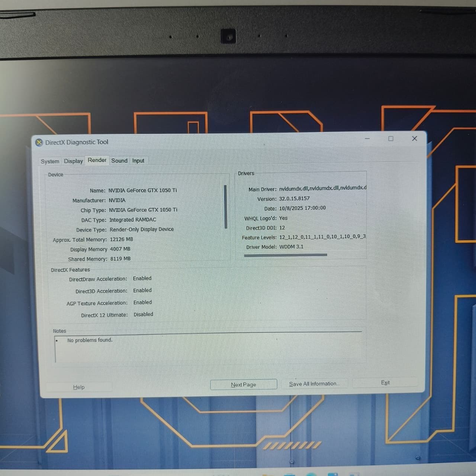Go to the Sound tab
Image resolution: width=476 pixels, height=476 pixels.
click(x=119, y=161)
